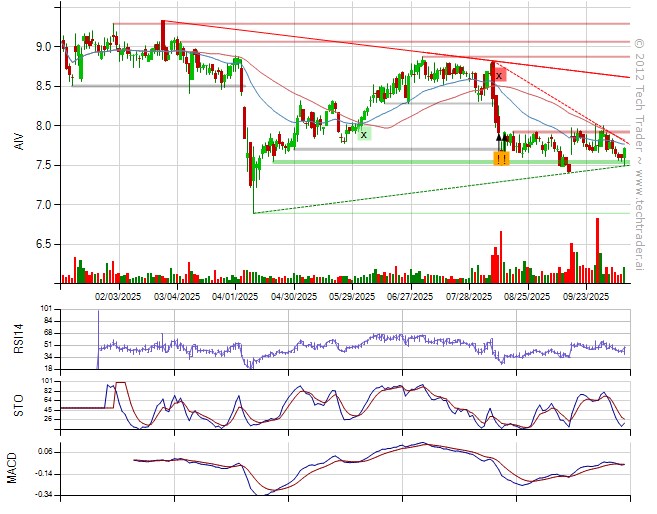Screen dimensions: 657x514
Task: Select the MACD indicator panel label
Action: (x=13, y=468)
